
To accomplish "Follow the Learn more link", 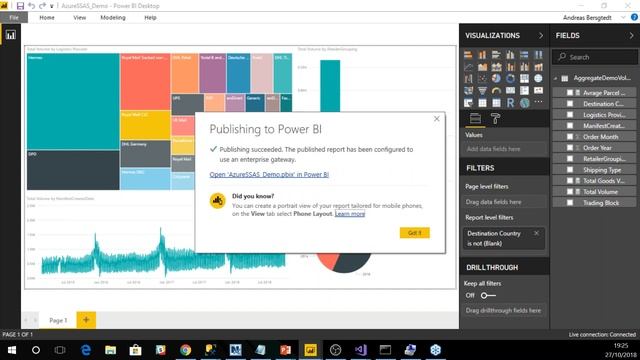I will (350, 214).
